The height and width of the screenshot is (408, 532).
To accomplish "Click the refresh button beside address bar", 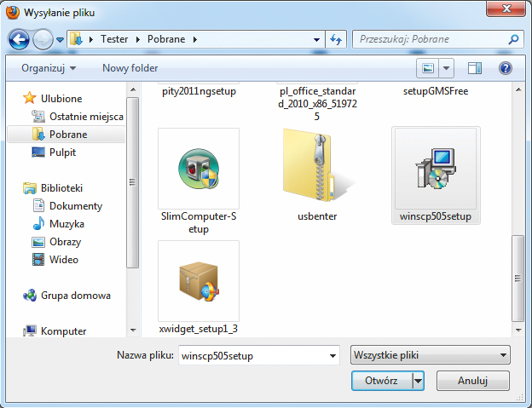I will [336, 39].
